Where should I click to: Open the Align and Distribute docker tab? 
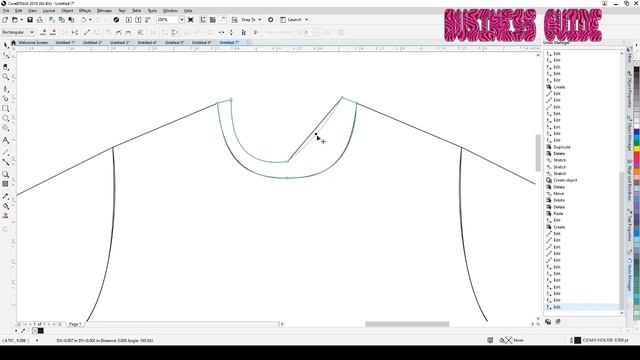click(629, 180)
